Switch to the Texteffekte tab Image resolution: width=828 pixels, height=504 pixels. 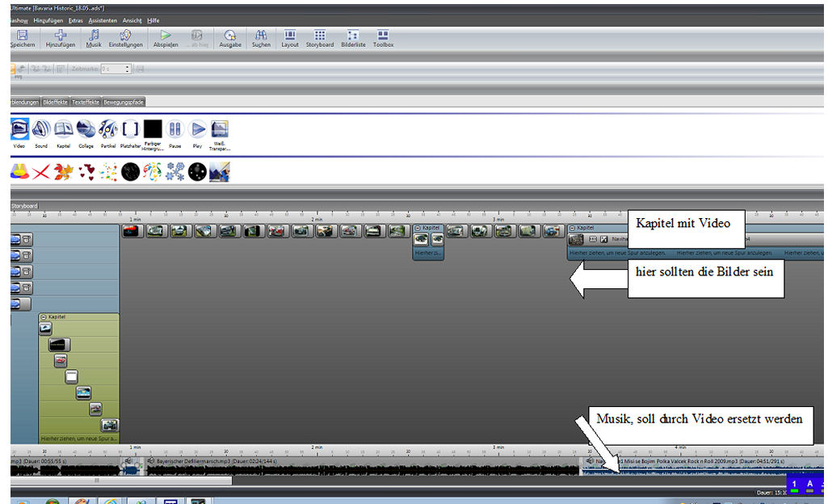coord(86,103)
